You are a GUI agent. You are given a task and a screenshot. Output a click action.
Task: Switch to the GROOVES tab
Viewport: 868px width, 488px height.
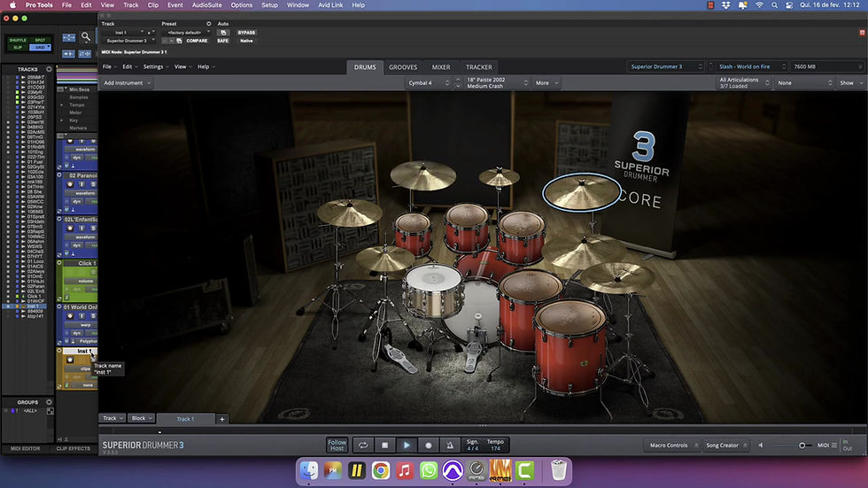click(x=403, y=67)
